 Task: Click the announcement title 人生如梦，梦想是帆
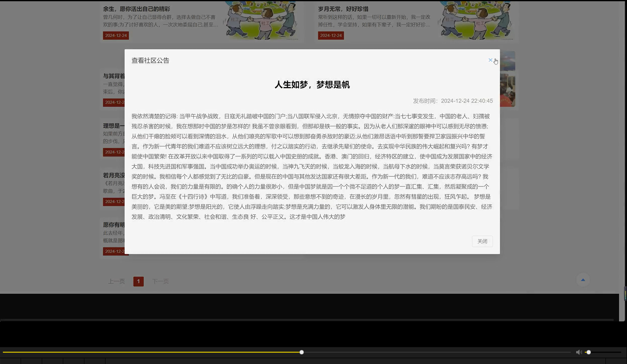(x=312, y=84)
